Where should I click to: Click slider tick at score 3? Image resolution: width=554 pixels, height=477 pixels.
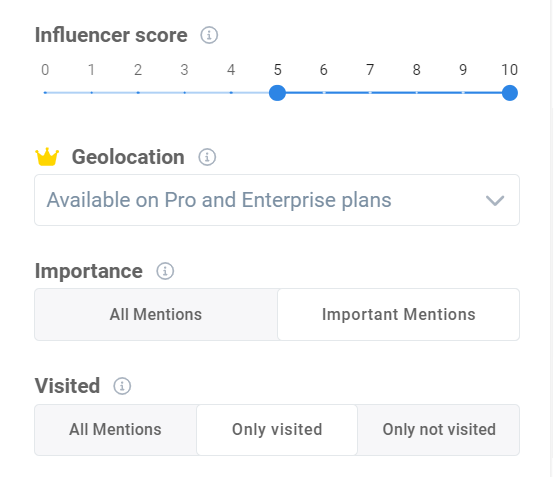click(184, 93)
